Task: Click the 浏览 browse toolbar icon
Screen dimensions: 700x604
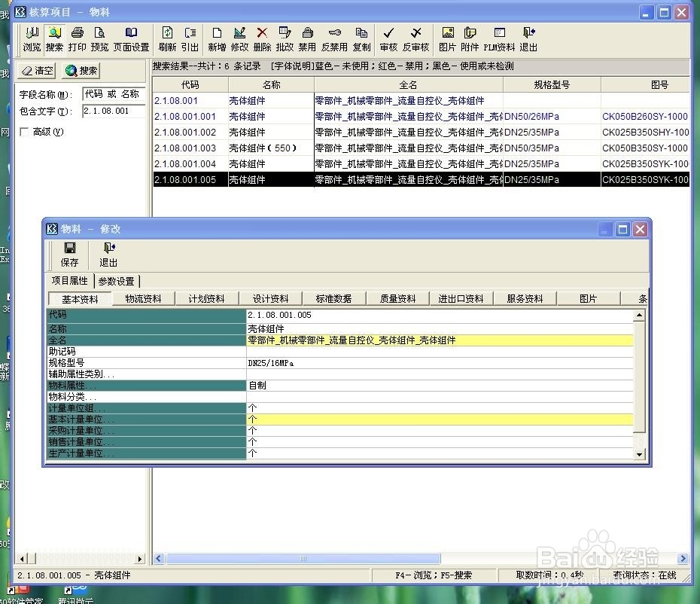Action: click(x=32, y=39)
